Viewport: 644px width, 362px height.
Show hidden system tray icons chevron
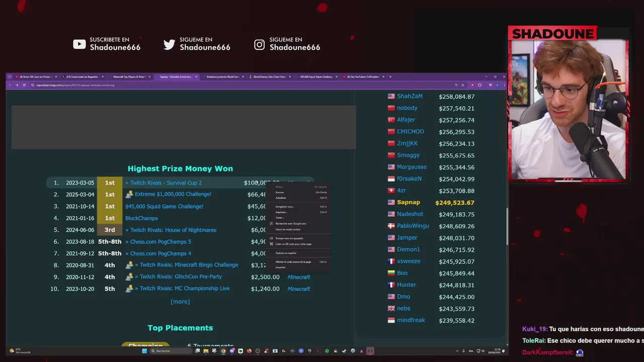tap(457, 351)
